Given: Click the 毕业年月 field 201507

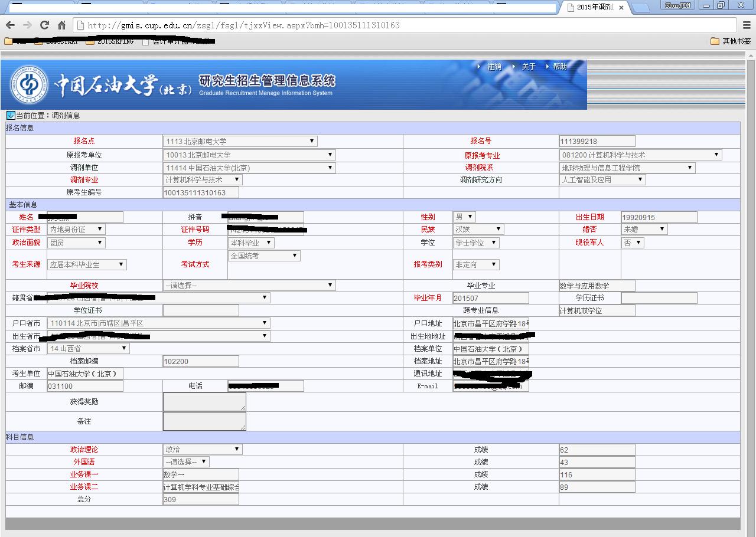Looking at the screenshot, I should tap(491, 298).
